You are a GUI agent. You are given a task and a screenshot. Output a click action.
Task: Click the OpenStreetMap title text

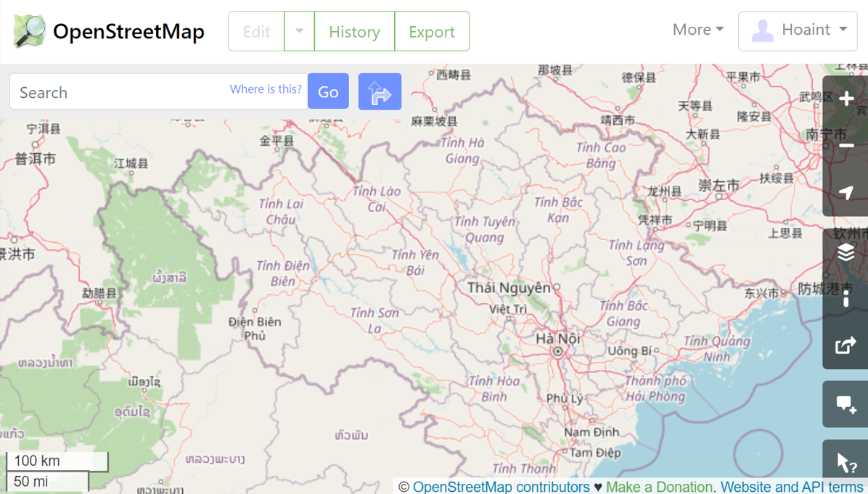click(x=128, y=31)
